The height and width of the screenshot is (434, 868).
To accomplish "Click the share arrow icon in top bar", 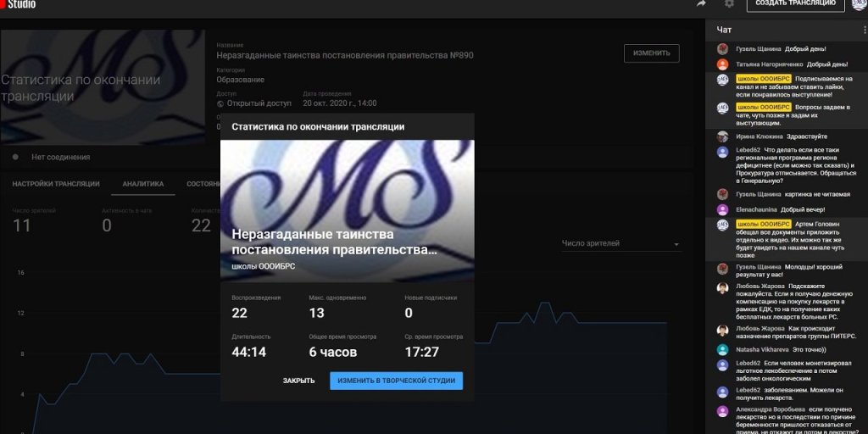I will click(701, 3).
